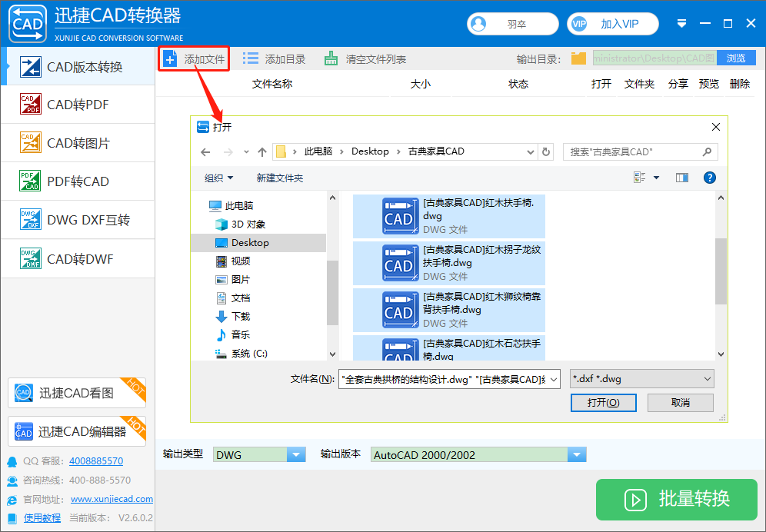Click the 批量转换 batch convert button

(677, 499)
